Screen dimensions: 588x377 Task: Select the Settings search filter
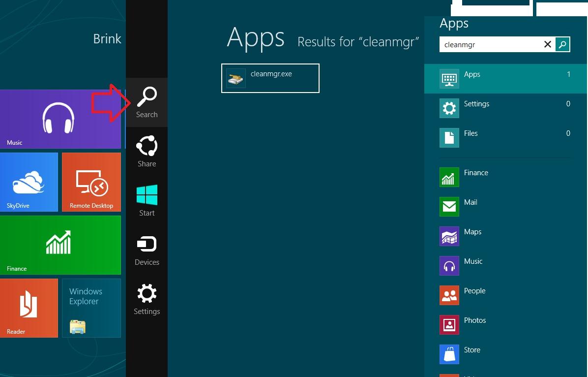pos(505,108)
